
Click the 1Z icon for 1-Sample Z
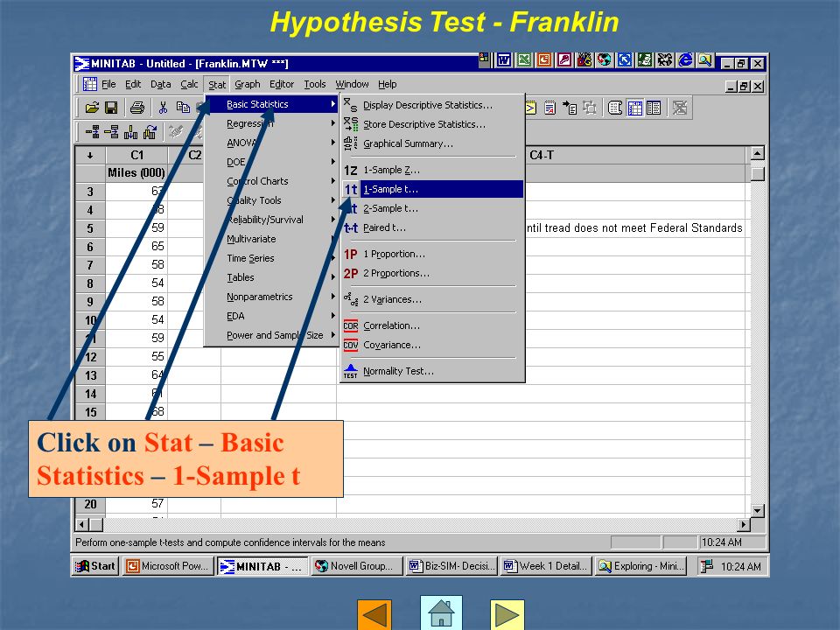pyautogui.click(x=350, y=171)
